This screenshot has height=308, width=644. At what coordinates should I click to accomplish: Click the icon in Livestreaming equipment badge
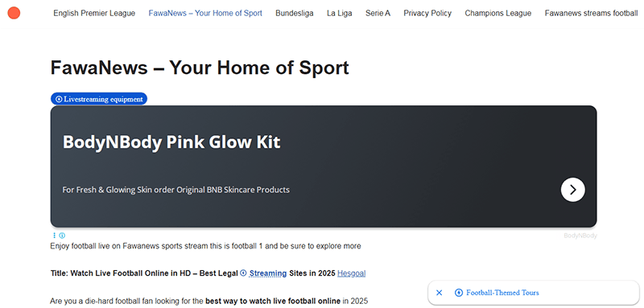click(x=59, y=99)
